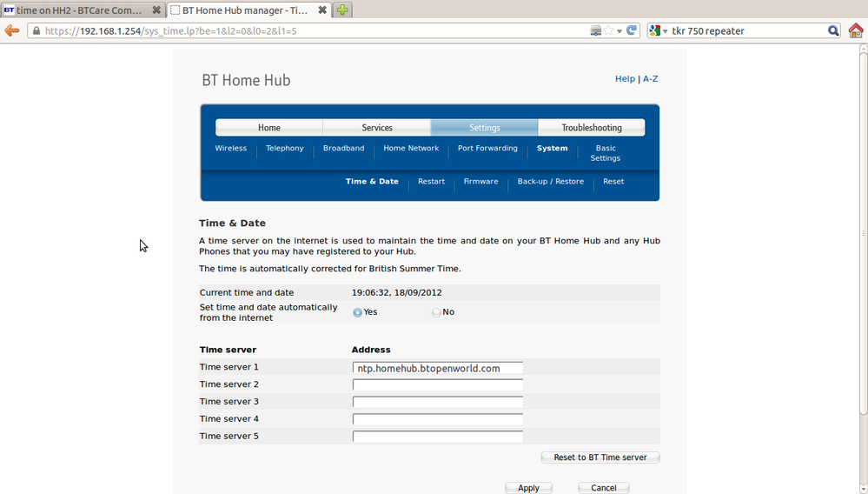Open the Services tab
Image resolution: width=868 pixels, height=494 pixels.
[377, 127]
